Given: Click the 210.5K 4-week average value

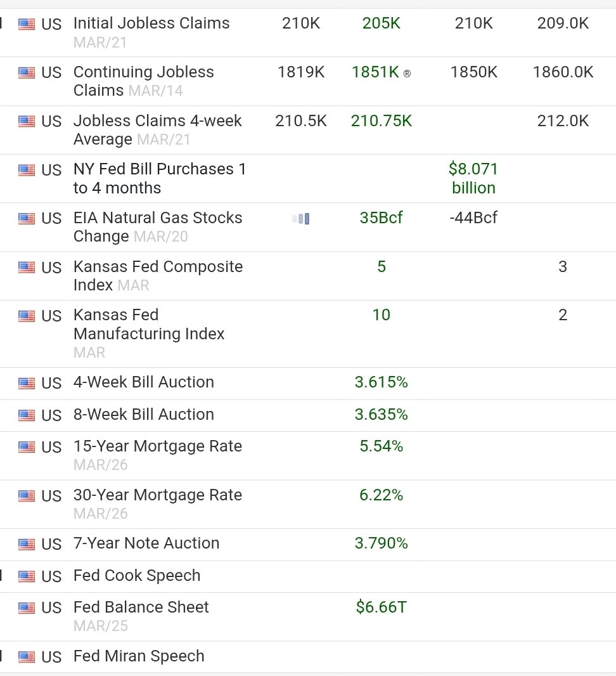Looking at the screenshot, I should pyautogui.click(x=300, y=120).
